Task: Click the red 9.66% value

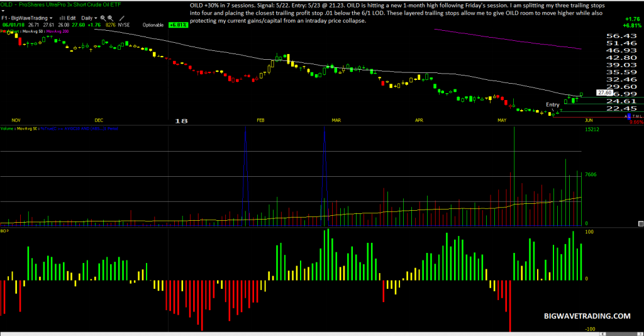Action: pyautogui.click(x=636, y=122)
